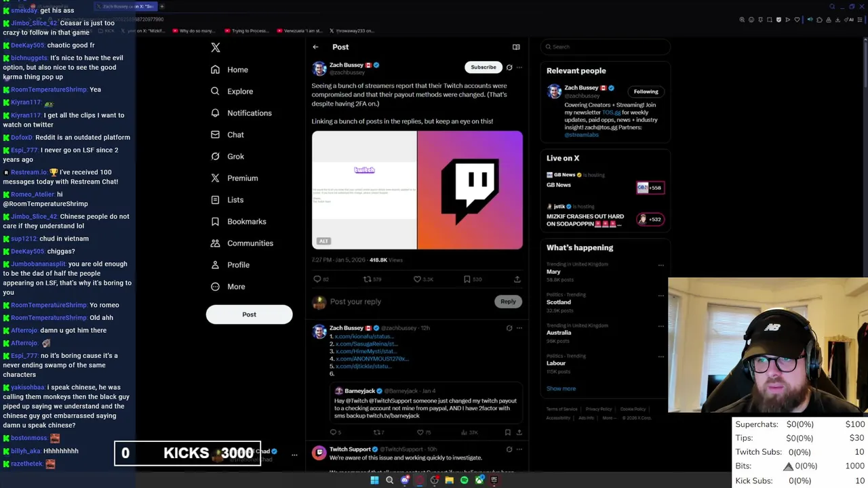
Task: Click the X logo in sidebar
Action: pos(216,47)
